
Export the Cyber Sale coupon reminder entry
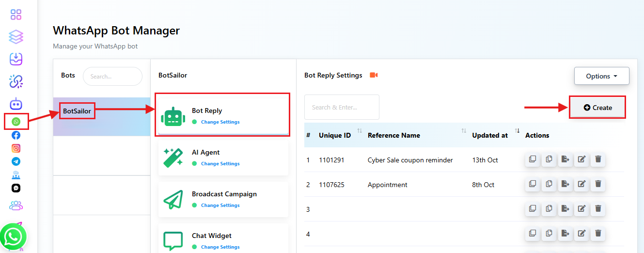[565, 159]
